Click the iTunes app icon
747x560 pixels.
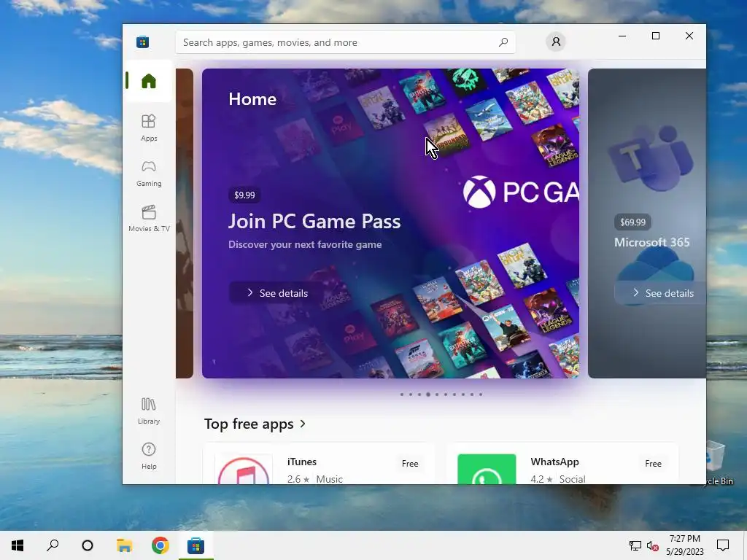click(x=244, y=470)
